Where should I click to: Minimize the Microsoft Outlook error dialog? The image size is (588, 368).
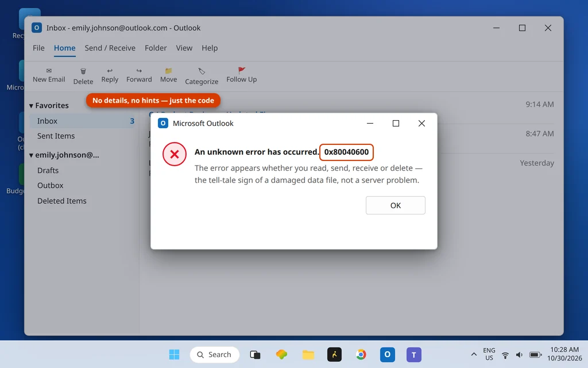click(x=370, y=124)
